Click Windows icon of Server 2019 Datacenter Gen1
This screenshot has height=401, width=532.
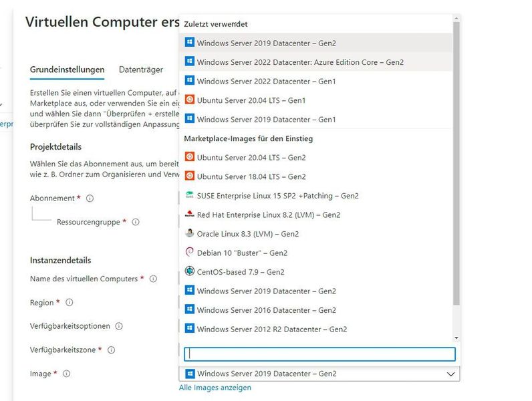pos(190,118)
